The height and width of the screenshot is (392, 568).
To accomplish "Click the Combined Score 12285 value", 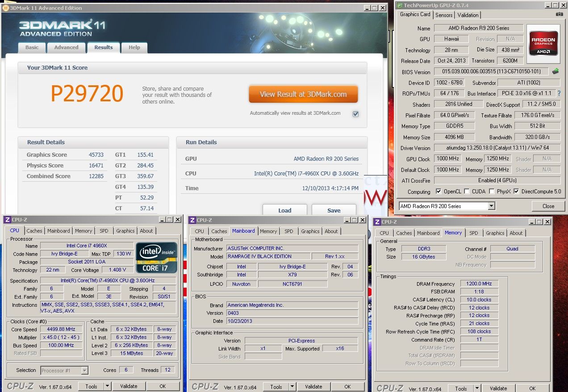I will pos(96,176).
